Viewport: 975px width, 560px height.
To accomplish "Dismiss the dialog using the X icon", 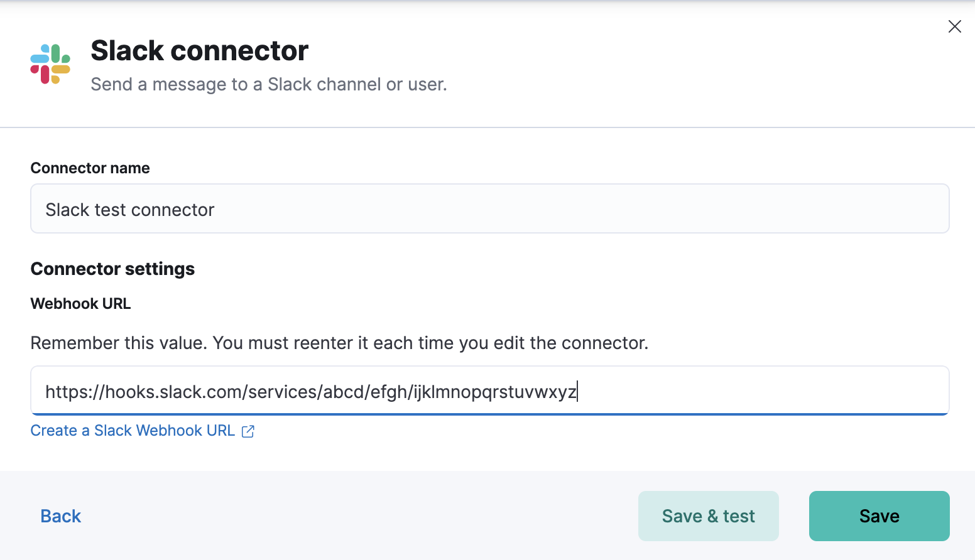I will [x=954, y=26].
